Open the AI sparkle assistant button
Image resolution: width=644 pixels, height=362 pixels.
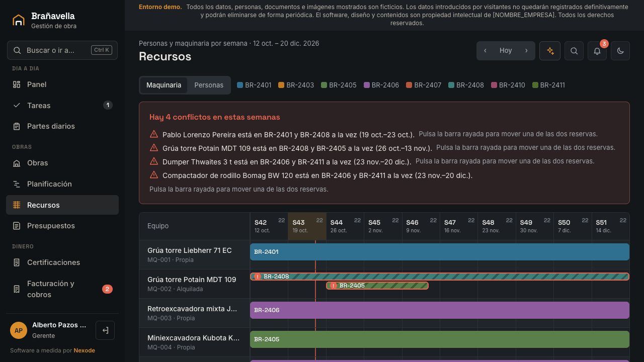click(x=550, y=51)
